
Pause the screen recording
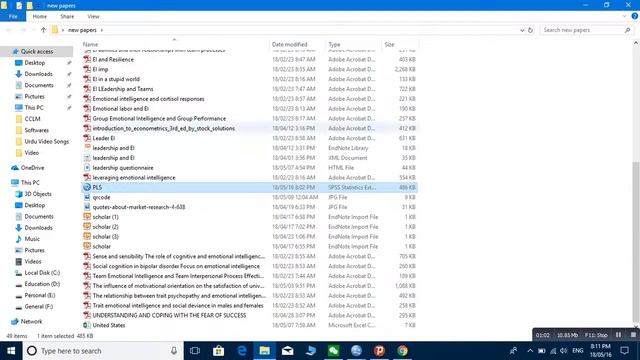point(618,335)
